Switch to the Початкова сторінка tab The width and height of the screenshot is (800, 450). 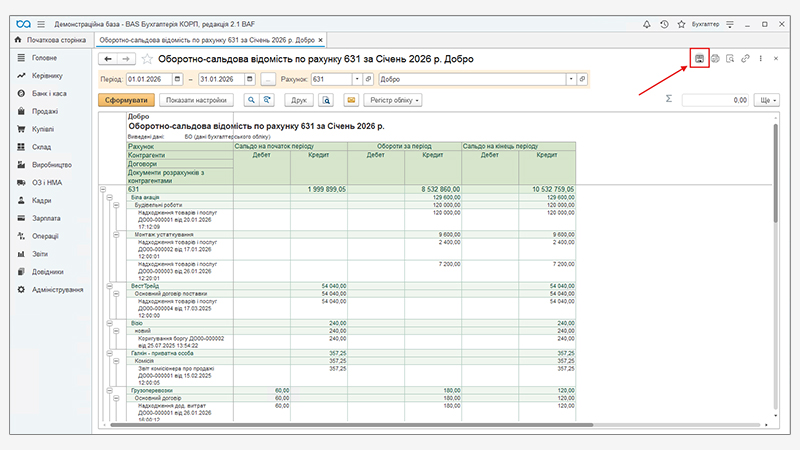pos(50,39)
